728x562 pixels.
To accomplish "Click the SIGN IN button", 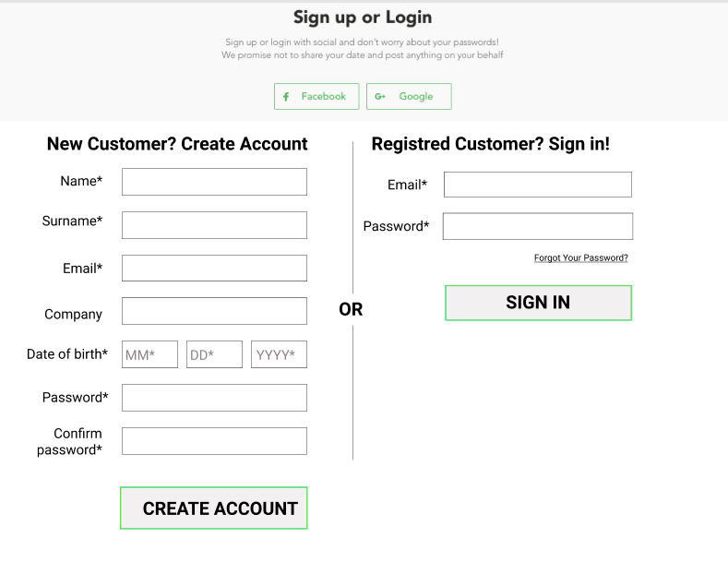I will pos(538,303).
